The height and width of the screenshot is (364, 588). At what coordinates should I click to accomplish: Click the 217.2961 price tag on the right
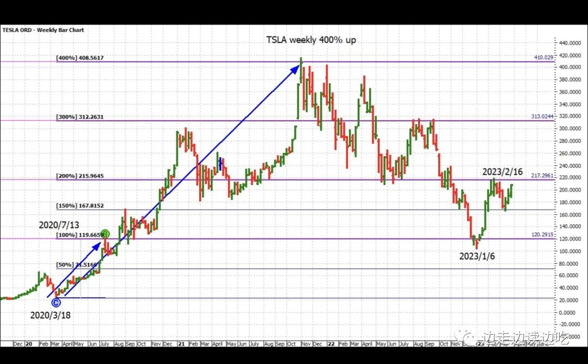(x=542, y=175)
